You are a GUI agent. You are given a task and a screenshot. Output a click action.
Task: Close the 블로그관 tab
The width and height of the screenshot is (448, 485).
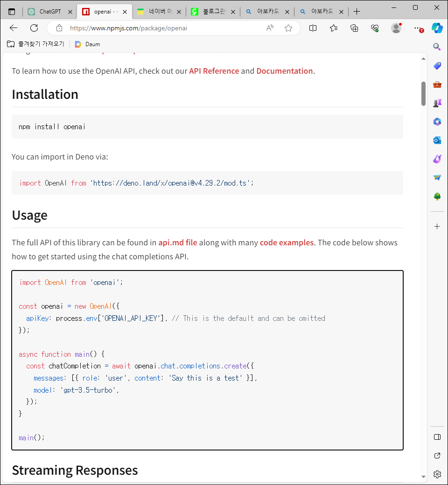click(233, 12)
